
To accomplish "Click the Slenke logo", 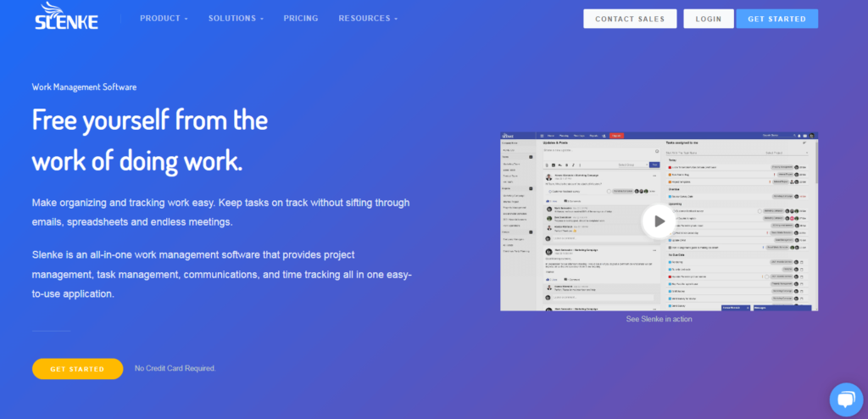I will pos(66,16).
